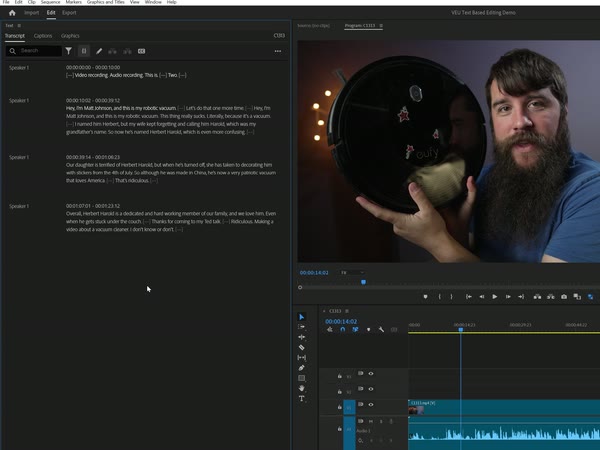600x450 pixels.
Task: Click the Extract button in Program monitor
Action: pyautogui.click(x=551, y=297)
